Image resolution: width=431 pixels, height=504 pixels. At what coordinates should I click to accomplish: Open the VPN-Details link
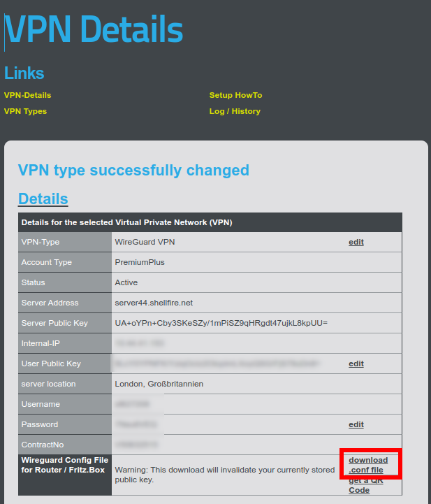28,95
